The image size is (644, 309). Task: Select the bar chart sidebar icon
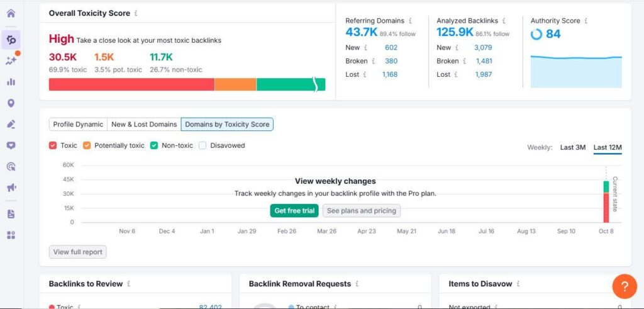(x=11, y=81)
